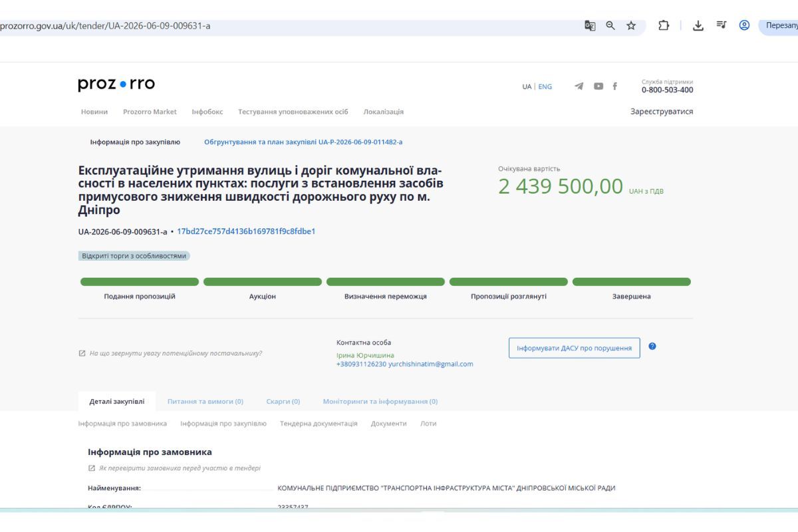Viewport: 798px width, 532px height.
Task: Click the Визначення переможця stage label
Action: click(386, 297)
